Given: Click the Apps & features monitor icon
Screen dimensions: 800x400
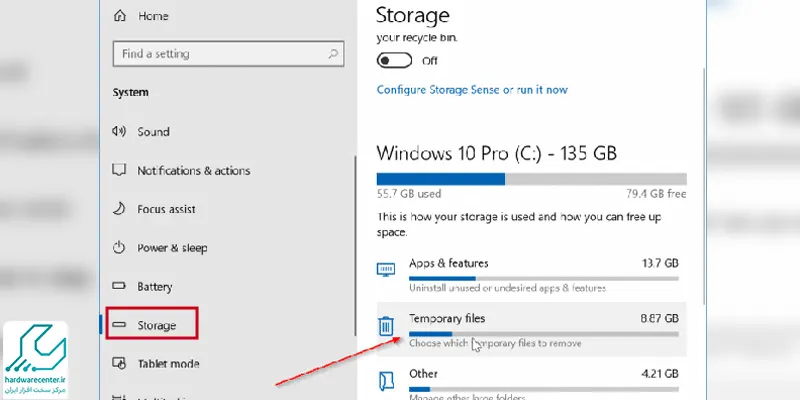Looking at the screenshot, I should point(386,269).
